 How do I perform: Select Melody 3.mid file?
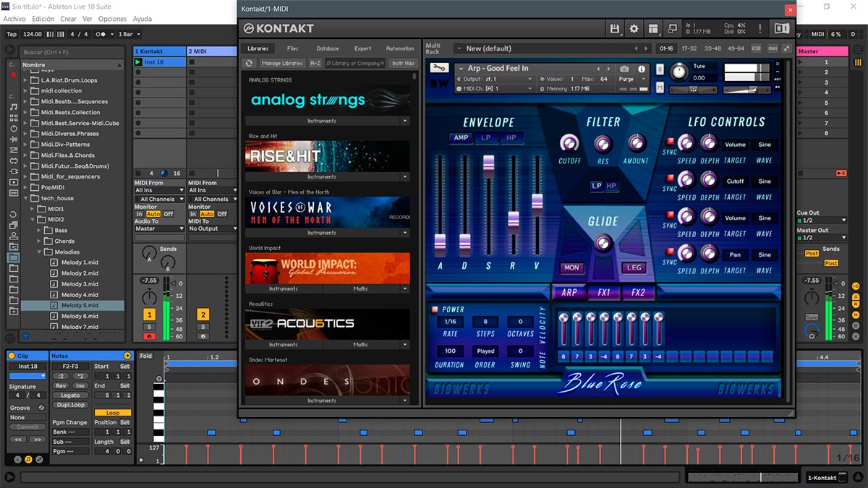click(x=80, y=284)
